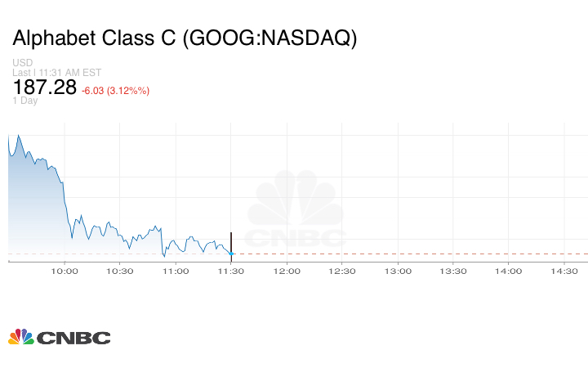Click the CNBC watermark in chart center
This screenshot has height=368, width=588.
click(x=296, y=211)
